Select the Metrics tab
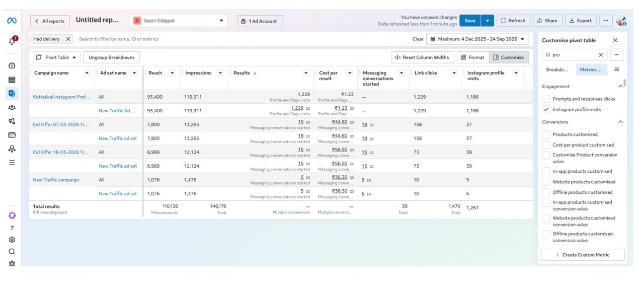 coord(591,69)
